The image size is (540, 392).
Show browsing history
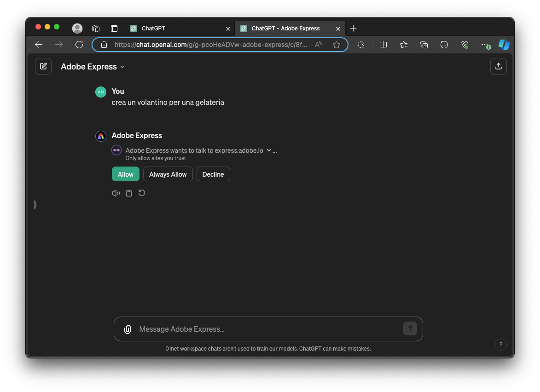coord(444,45)
